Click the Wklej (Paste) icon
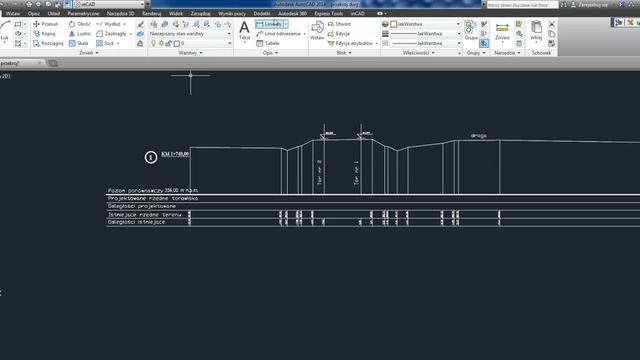This screenshot has height=360, width=640. point(536,28)
